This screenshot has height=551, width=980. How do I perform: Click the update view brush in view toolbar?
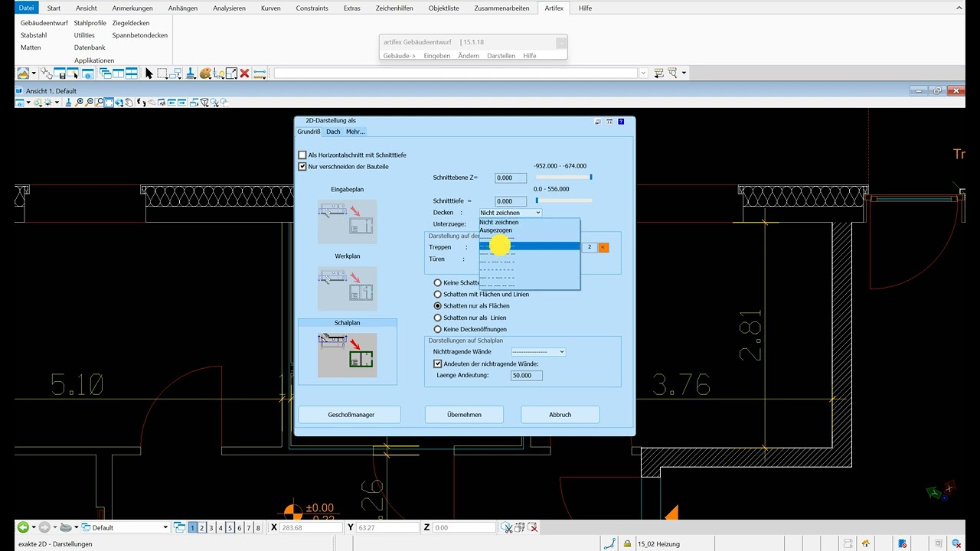pos(68,103)
